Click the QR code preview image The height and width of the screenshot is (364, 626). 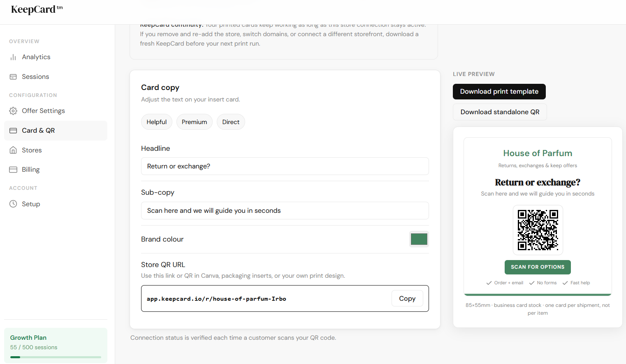(x=538, y=230)
